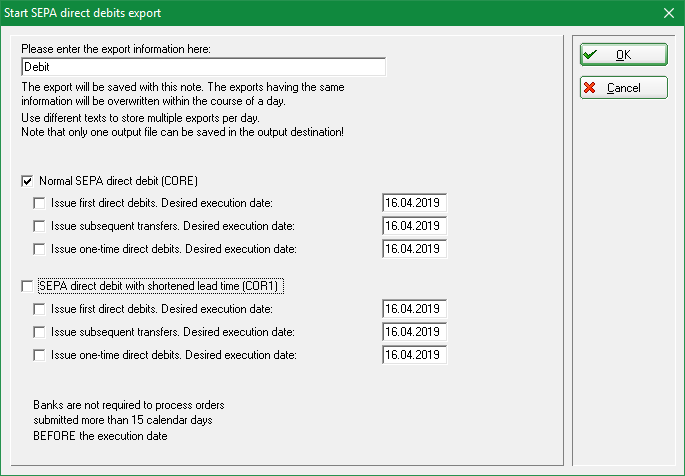Cancel the SEPA direct debits export
The width and height of the screenshot is (685, 476).
(x=623, y=88)
